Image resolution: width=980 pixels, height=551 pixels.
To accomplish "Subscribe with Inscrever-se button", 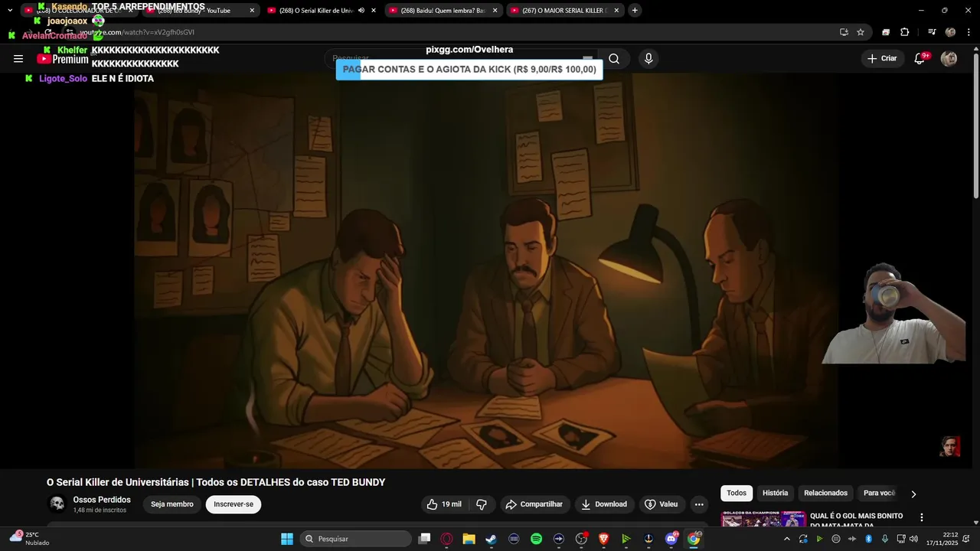I will tap(234, 504).
